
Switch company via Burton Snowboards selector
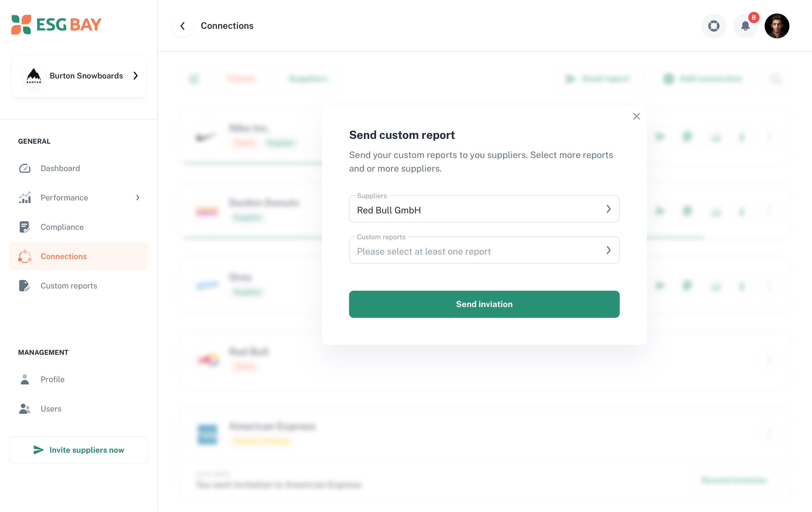pos(79,76)
